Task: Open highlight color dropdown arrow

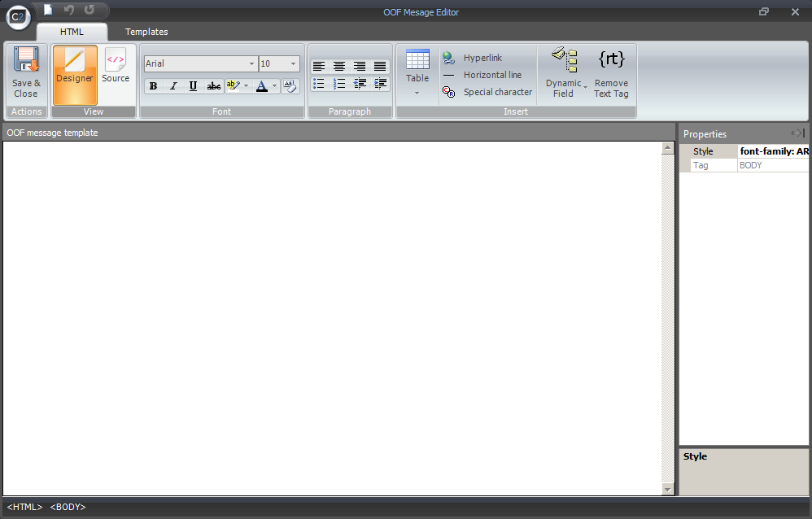Action: tap(246, 86)
